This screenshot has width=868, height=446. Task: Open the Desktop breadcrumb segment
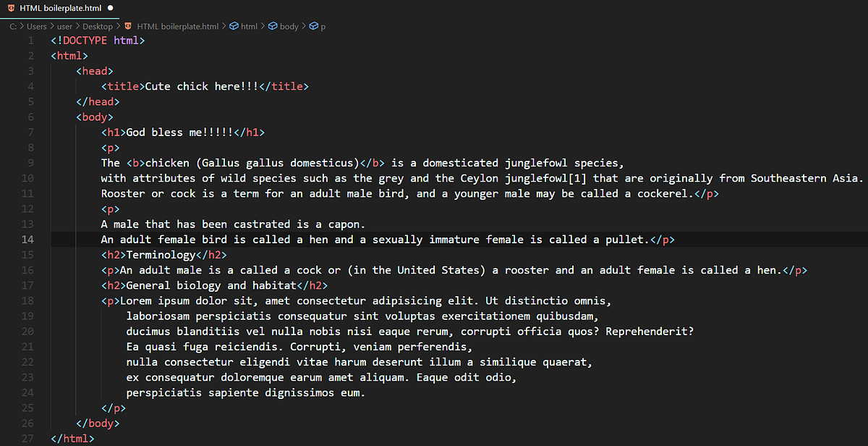coord(98,26)
